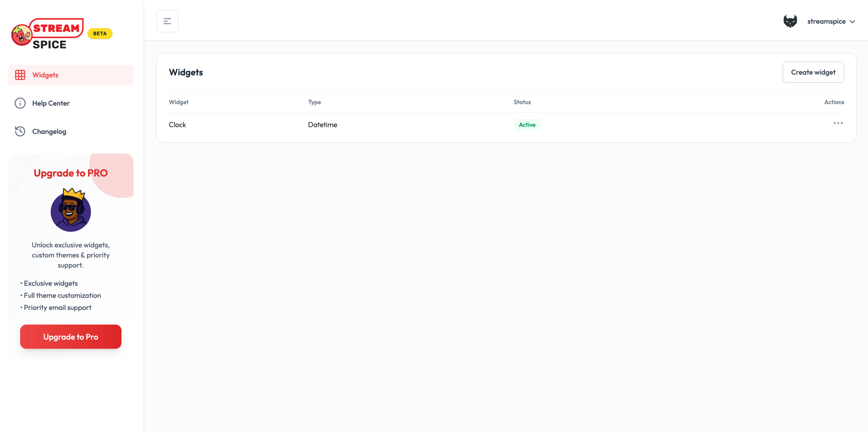The height and width of the screenshot is (434, 868).
Task: Click the streamspice account avatar
Action: tap(790, 21)
